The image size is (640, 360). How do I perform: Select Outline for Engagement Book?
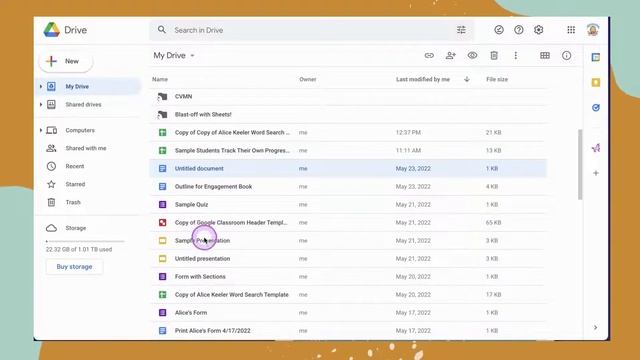coord(348,187)
